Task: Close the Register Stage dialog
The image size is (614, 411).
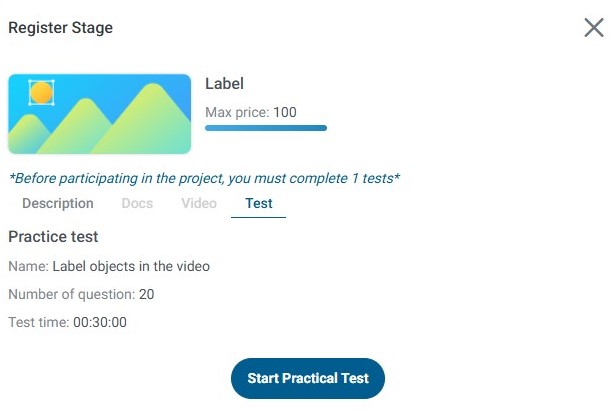Action: (x=593, y=28)
